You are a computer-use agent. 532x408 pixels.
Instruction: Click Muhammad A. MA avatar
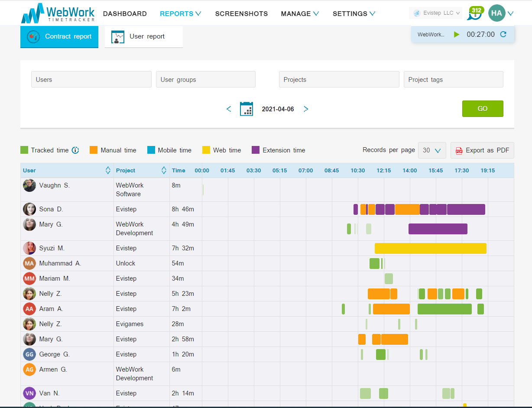coord(29,263)
